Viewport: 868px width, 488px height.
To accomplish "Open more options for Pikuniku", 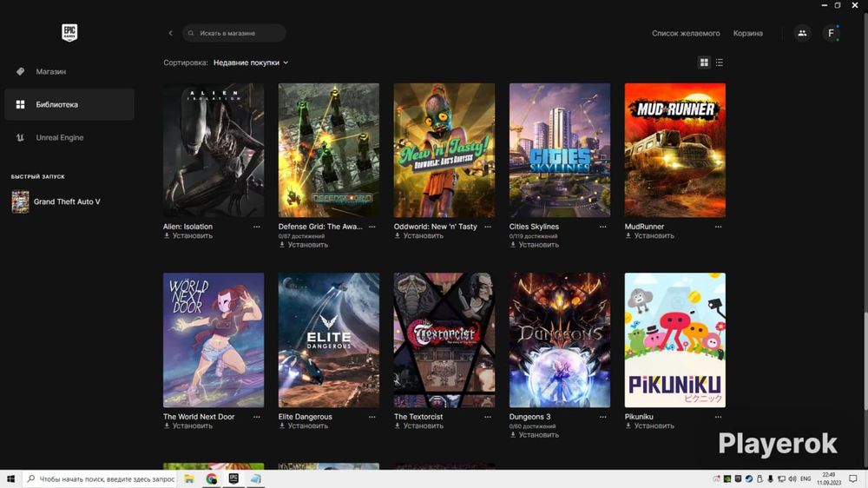I will (x=718, y=417).
